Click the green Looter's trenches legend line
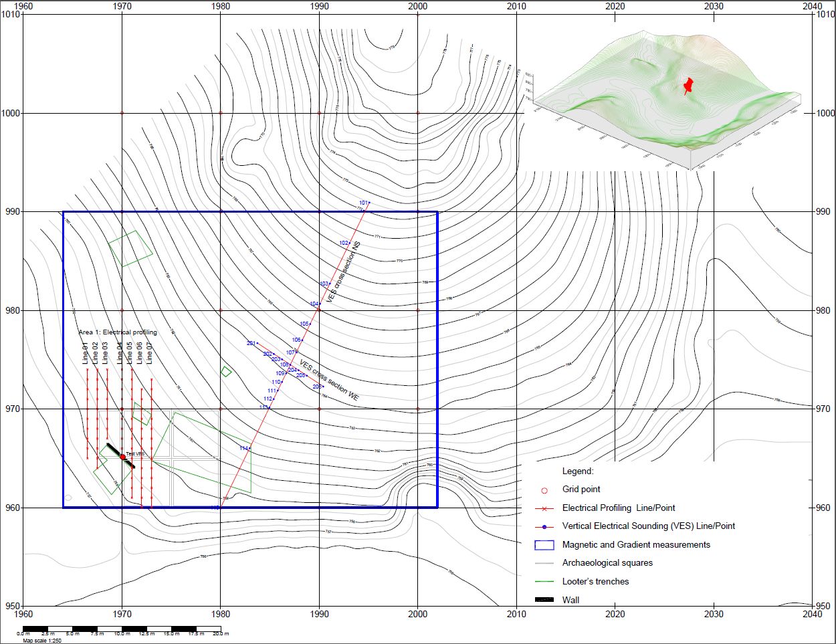This screenshot has width=836, height=644. pos(544,582)
